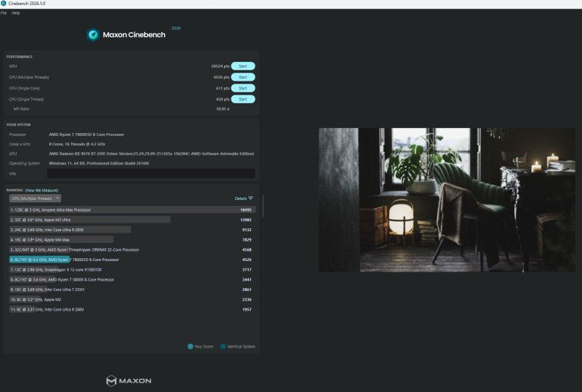Click the 8 Cores, 16 Threads @ 4.2 GHz text

[77, 144]
